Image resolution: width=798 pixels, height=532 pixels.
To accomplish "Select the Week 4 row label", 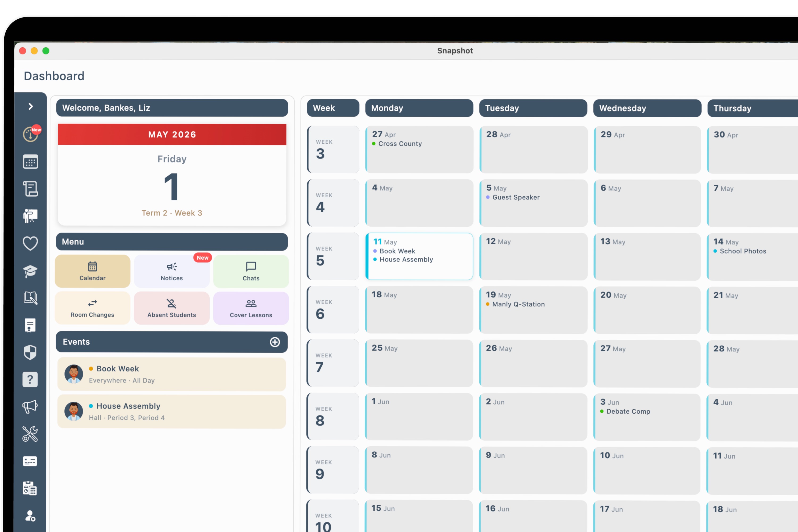I will pos(333,203).
